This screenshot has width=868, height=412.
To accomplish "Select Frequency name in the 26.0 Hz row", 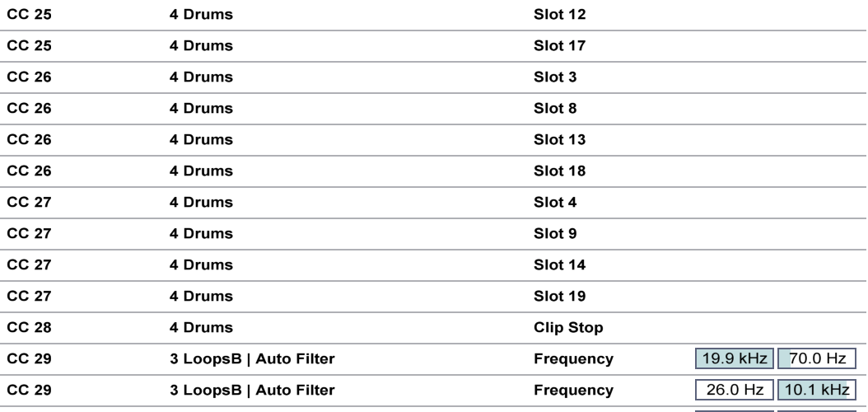I will [573, 391].
